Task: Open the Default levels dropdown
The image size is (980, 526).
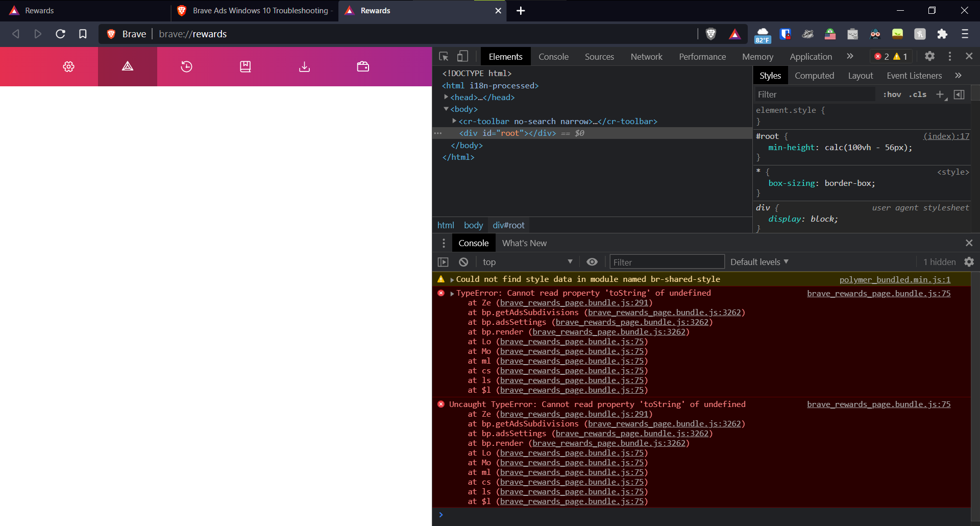Action: [x=759, y=262]
